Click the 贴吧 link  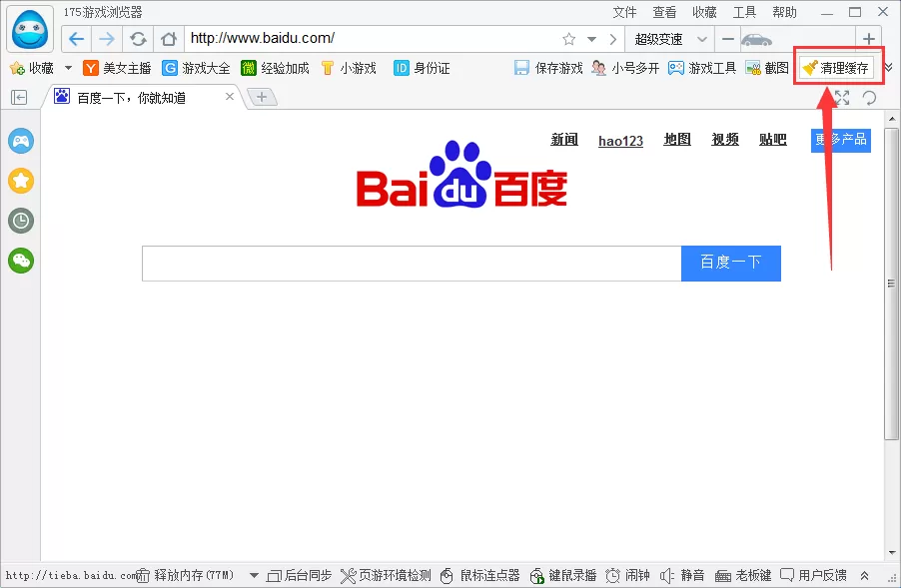coord(773,140)
